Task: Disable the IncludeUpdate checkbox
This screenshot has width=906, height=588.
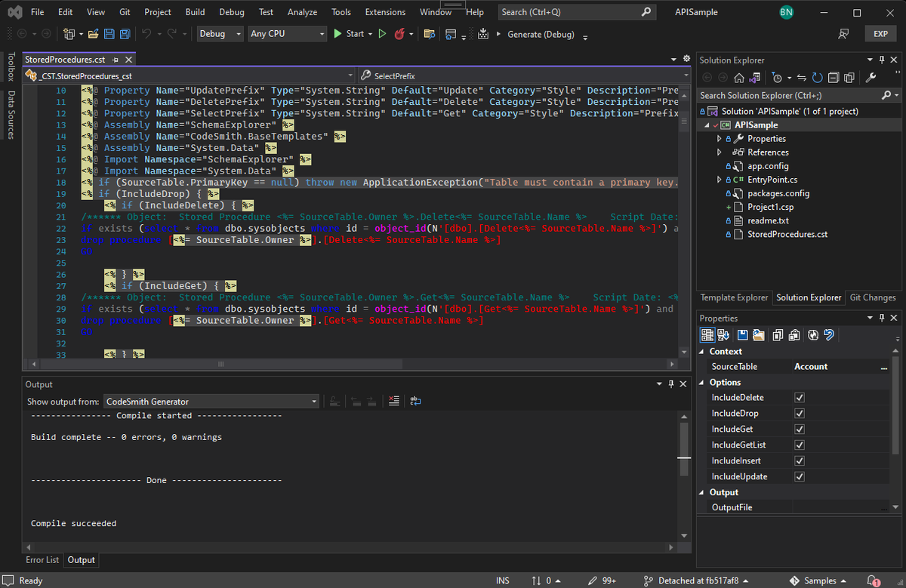Action: point(800,477)
